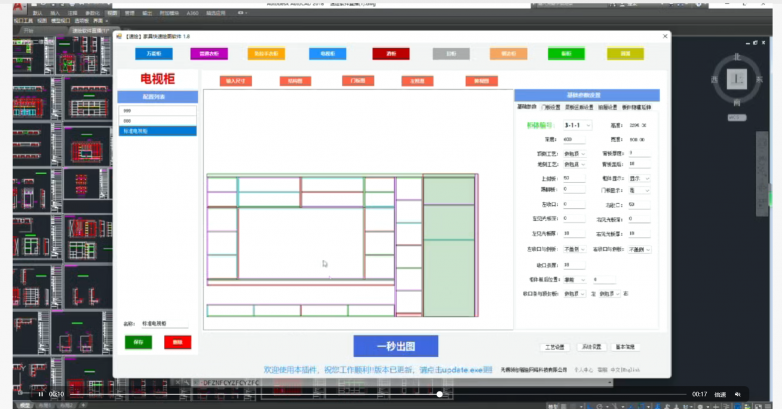Screen dimensions: 782x409
Task: Choose the orange cabinet category button
Action: (264, 53)
